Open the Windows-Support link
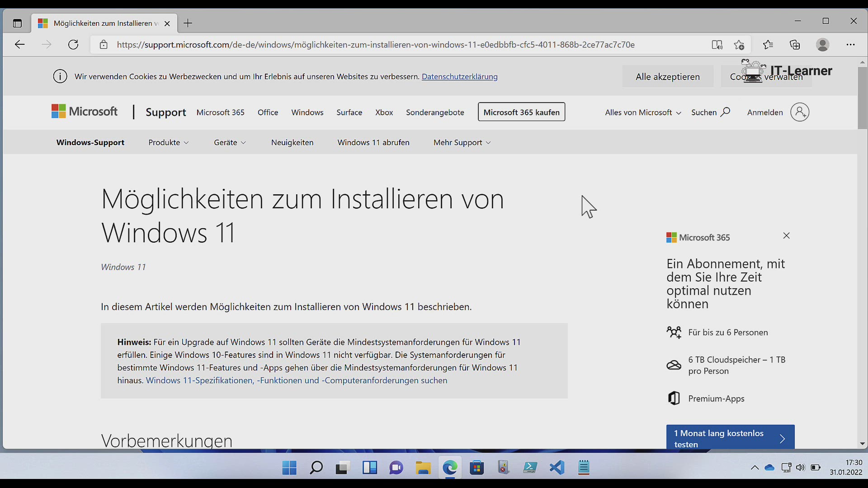Viewport: 868px width, 488px height. click(x=90, y=142)
